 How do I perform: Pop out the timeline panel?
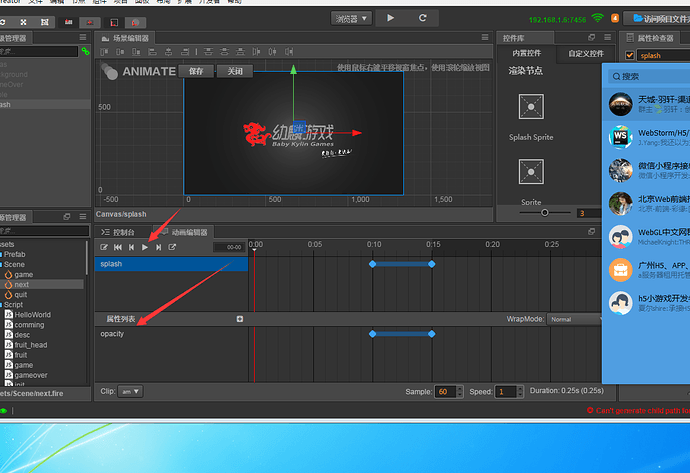coord(591,231)
